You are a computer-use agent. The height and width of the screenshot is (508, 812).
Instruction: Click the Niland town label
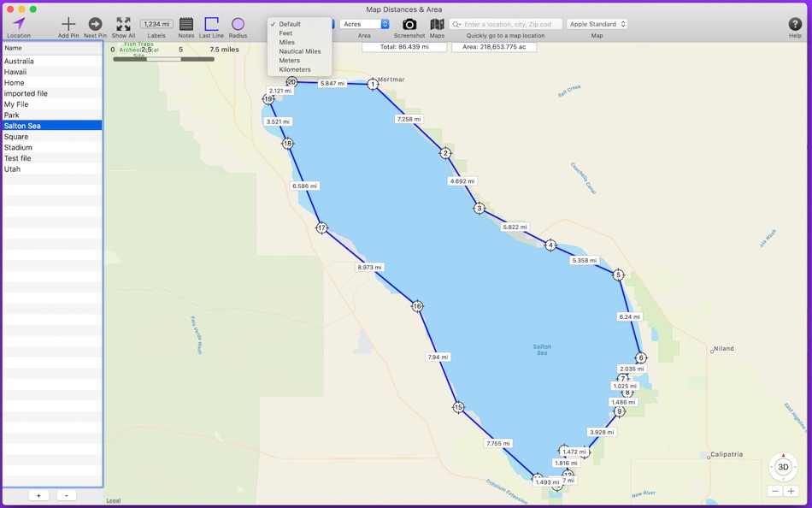[x=723, y=349]
